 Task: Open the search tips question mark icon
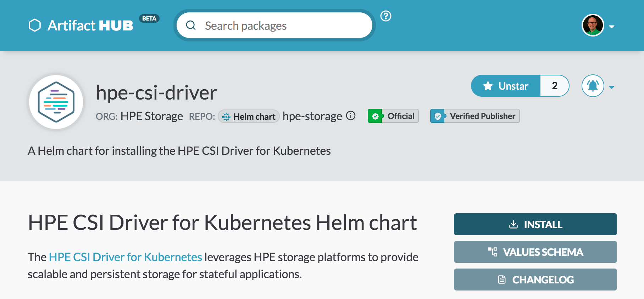[x=386, y=16]
